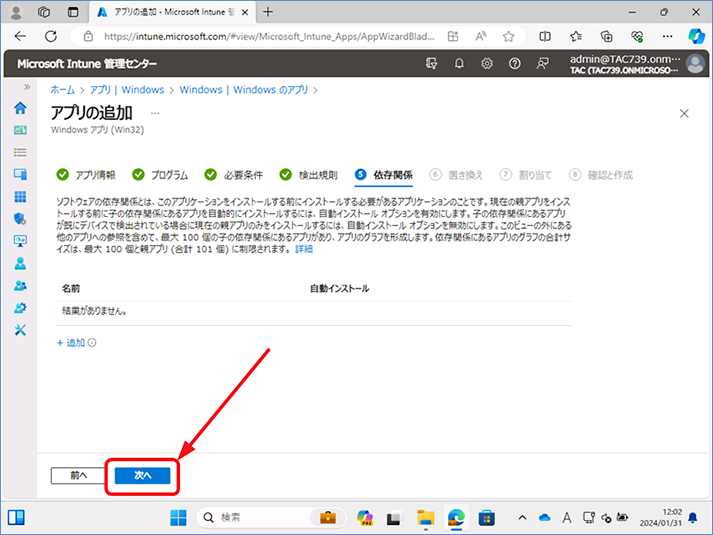Open the Apps grid icon in the sidebar
Screen dimensions: 713x535
click(x=20, y=197)
